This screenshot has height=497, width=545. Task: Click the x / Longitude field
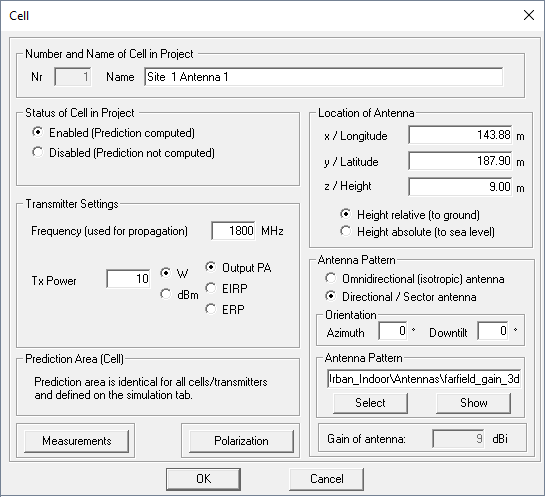point(460,135)
